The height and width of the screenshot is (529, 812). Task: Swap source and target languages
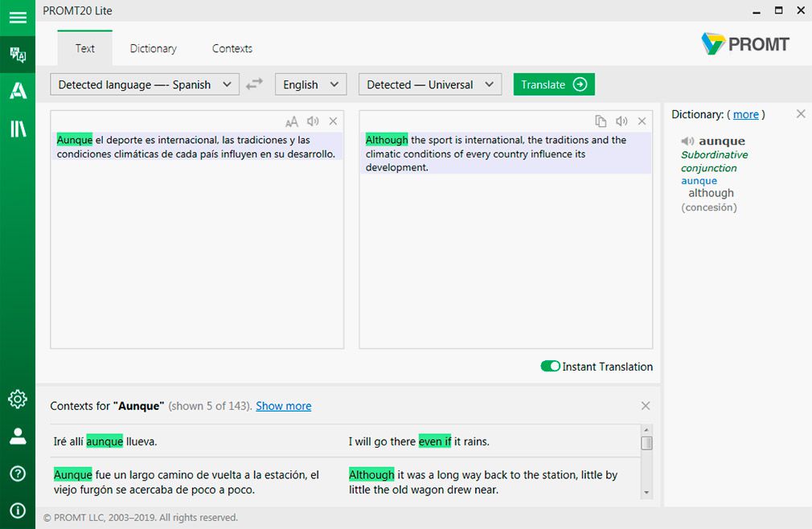point(254,84)
